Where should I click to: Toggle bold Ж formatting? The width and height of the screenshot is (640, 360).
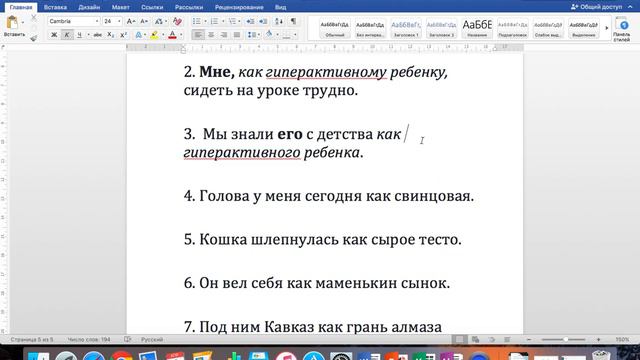(x=53, y=35)
